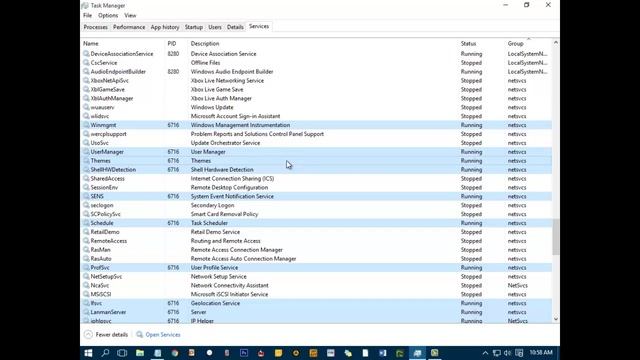Image resolution: width=640 pixels, height=360 pixels.
Task: Click the ProfSvc service icon
Action: tap(86, 268)
